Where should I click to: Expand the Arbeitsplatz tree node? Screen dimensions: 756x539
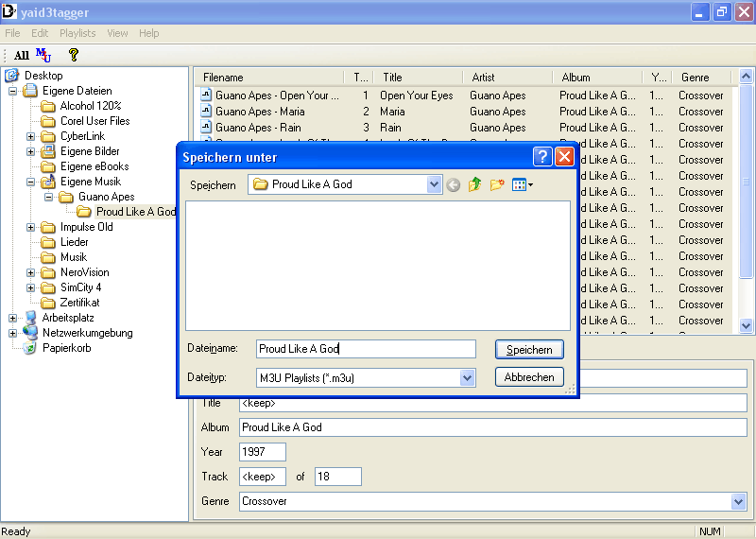coord(12,318)
